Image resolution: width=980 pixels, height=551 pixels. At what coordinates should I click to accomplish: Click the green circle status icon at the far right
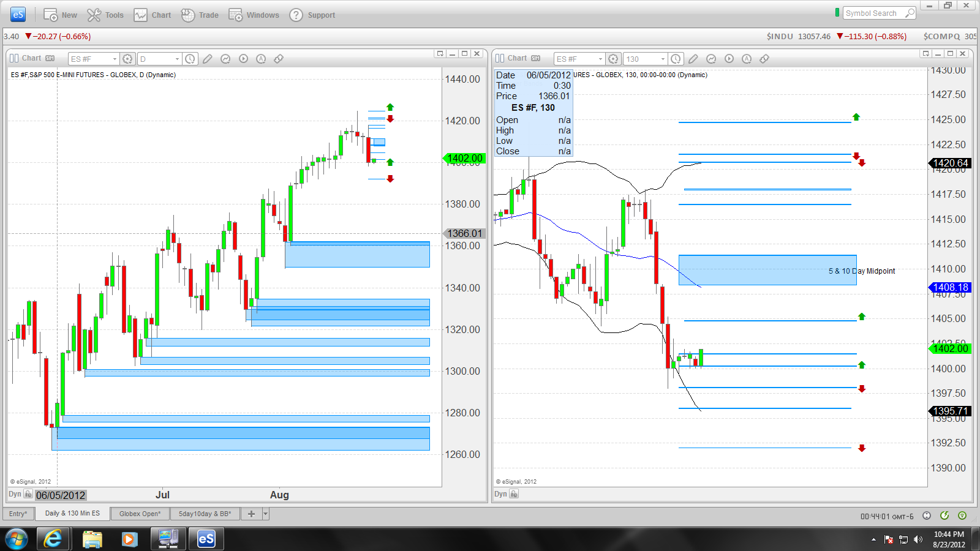point(962,516)
